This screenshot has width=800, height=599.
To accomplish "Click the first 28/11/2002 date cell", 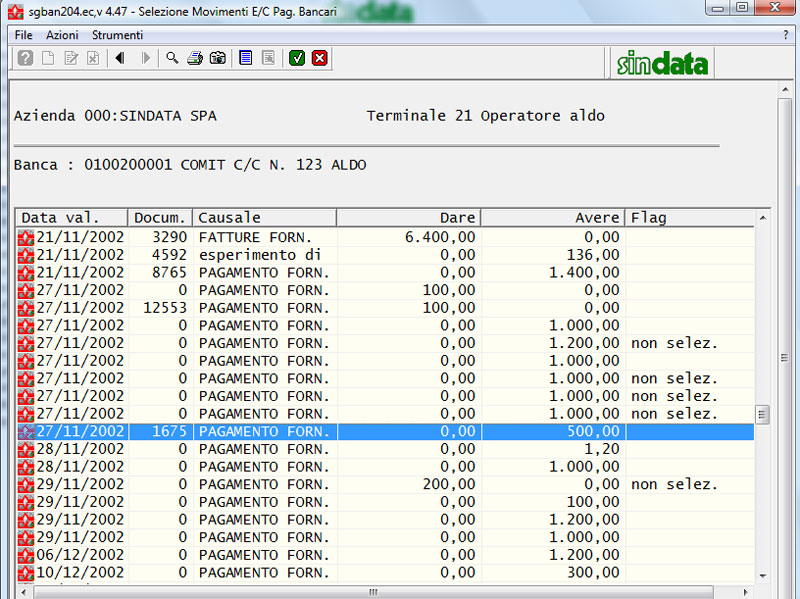I will tap(80, 449).
